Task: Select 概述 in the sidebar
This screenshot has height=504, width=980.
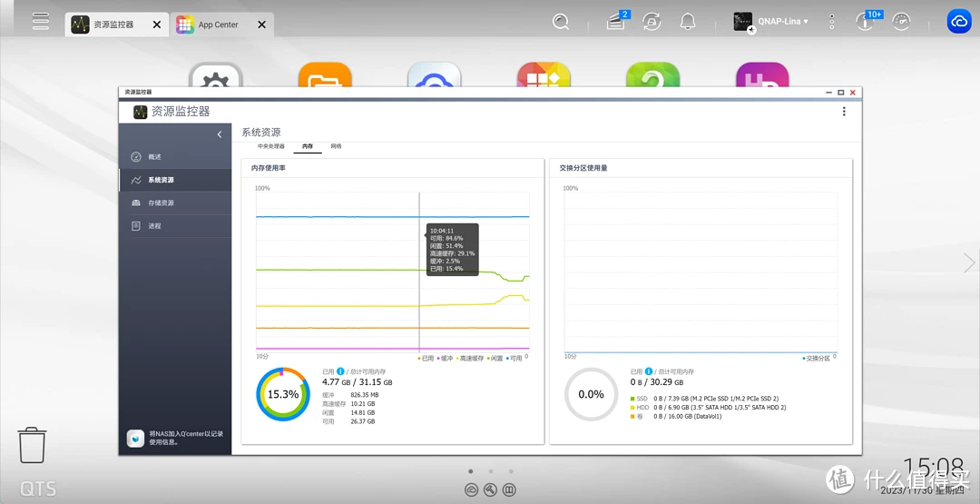Action: click(175, 157)
